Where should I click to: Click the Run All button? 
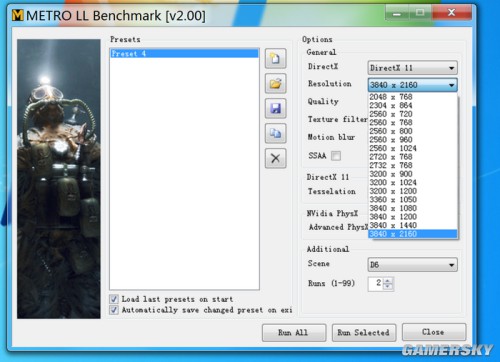[x=294, y=333]
